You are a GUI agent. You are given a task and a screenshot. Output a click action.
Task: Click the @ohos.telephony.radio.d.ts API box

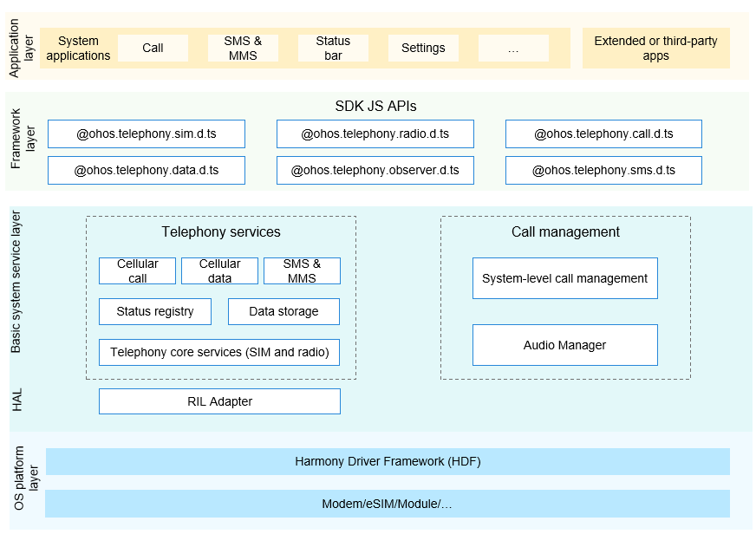tap(375, 134)
